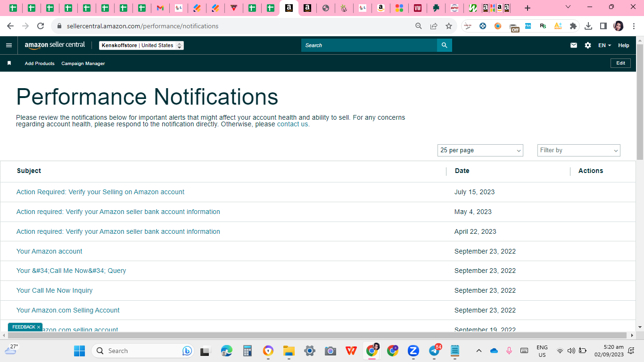Screen dimensions: 644x362
Task: Click the July 15, 2023 date cell
Action: tap(474, 192)
